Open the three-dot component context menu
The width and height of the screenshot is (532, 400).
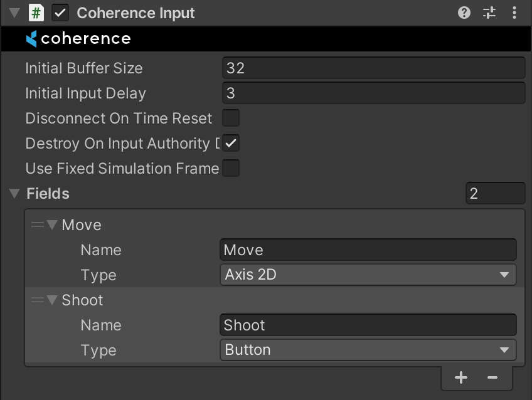[x=514, y=13]
